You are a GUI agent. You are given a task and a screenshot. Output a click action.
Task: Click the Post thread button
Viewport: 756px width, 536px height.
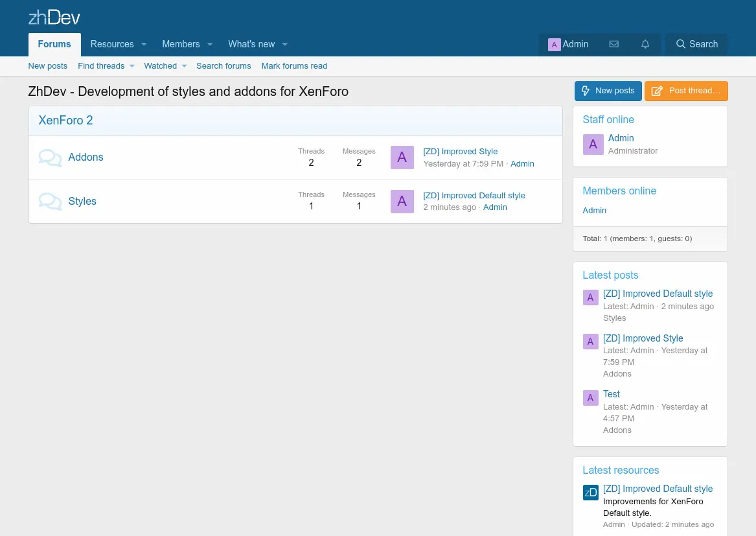coord(686,91)
